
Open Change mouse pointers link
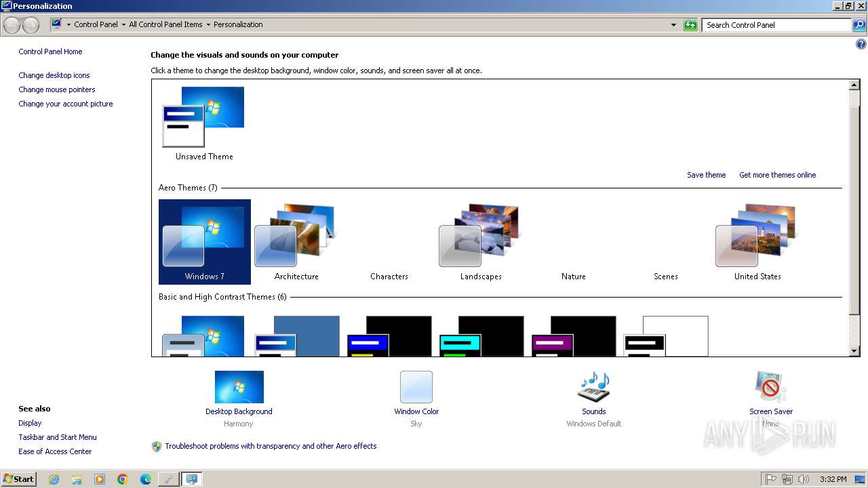(57, 89)
